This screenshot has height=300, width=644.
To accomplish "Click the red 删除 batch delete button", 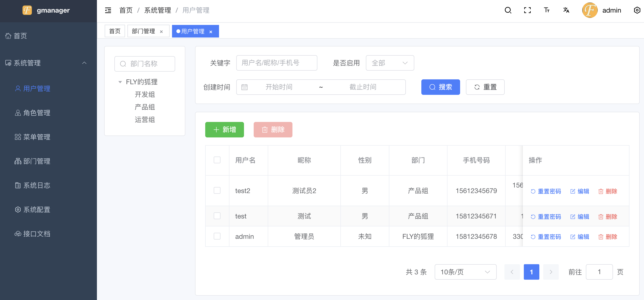I will pyautogui.click(x=273, y=129).
